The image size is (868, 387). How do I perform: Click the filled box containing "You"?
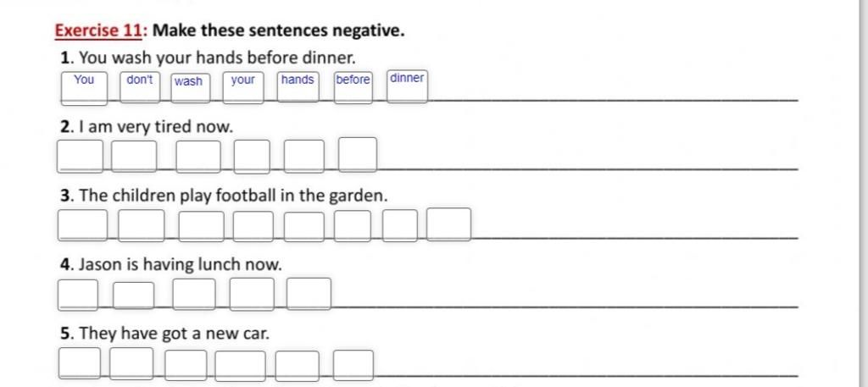84,88
